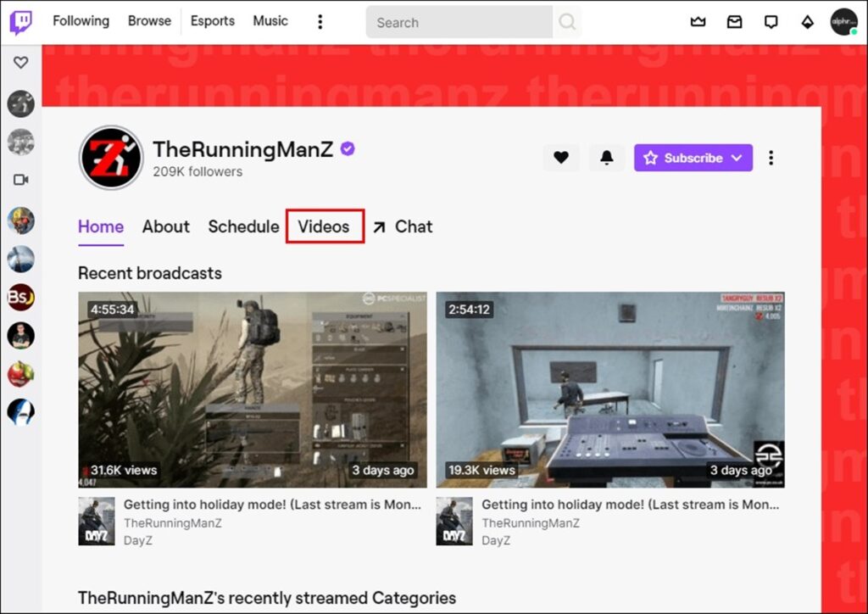
Task: Open Music in top navigation
Action: (270, 21)
